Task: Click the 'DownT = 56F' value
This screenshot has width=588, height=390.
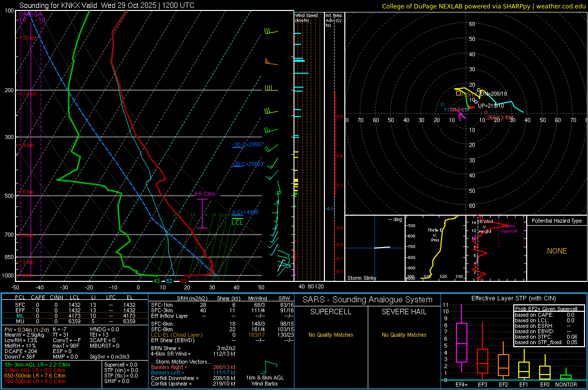Action: click(20, 357)
